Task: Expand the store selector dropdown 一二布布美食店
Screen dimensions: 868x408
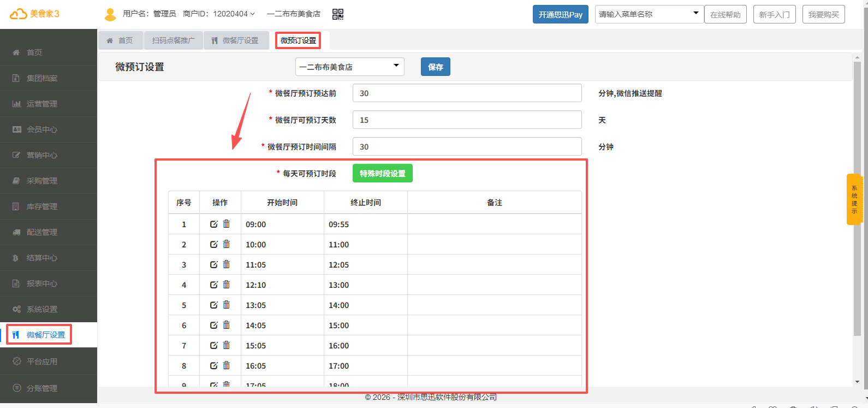Action: [x=349, y=67]
